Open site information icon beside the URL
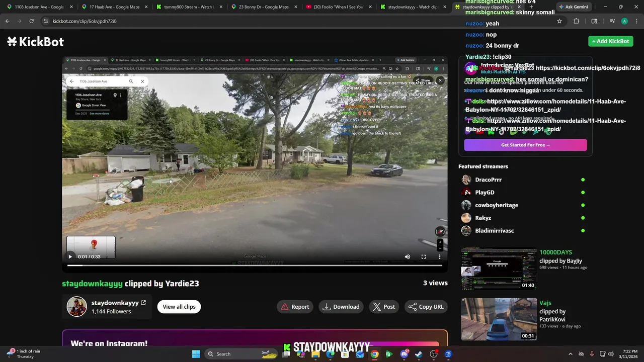 pyautogui.click(x=46, y=21)
